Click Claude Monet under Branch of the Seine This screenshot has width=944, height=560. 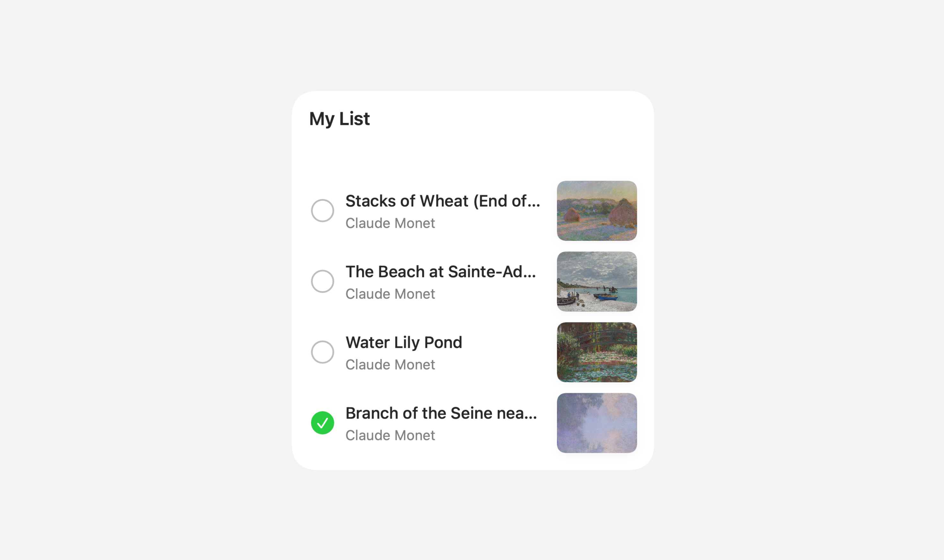[390, 435]
